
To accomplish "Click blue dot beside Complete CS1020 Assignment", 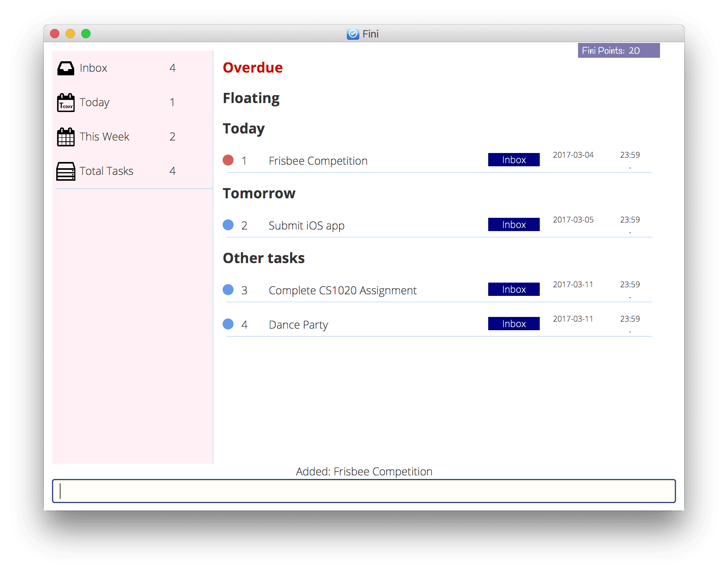I will pyautogui.click(x=228, y=290).
